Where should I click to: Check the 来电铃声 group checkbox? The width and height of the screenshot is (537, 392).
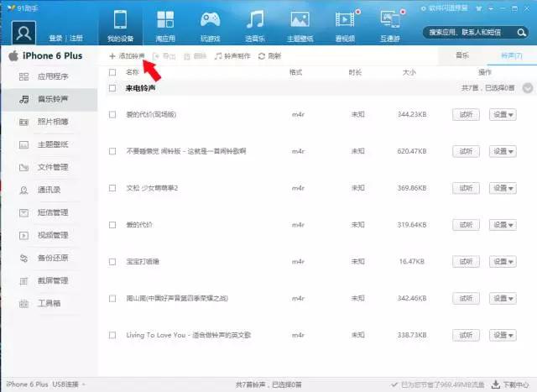point(112,88)
